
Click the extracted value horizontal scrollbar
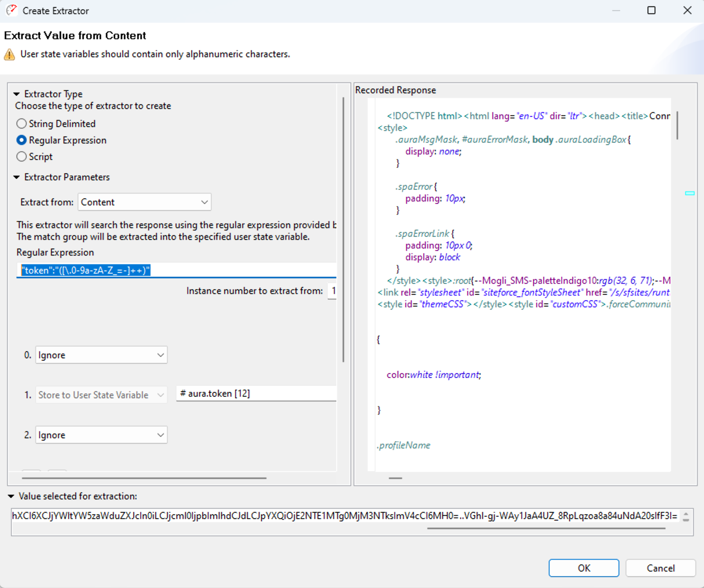546,528
